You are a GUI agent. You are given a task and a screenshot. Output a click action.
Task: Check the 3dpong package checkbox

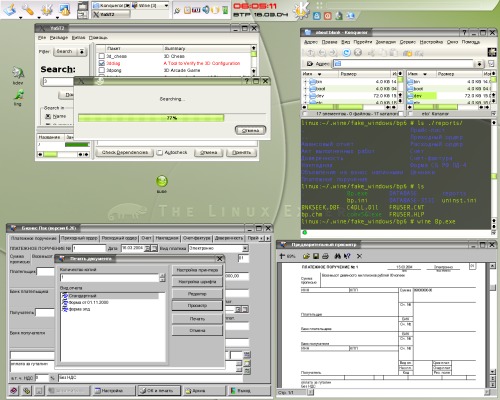click(x=102, y=70)
